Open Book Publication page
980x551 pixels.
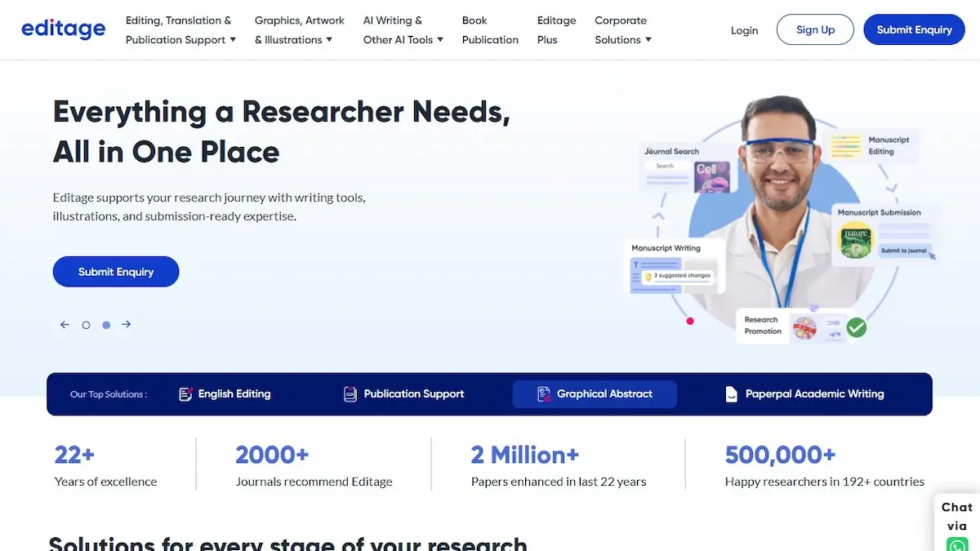(490, 30)
